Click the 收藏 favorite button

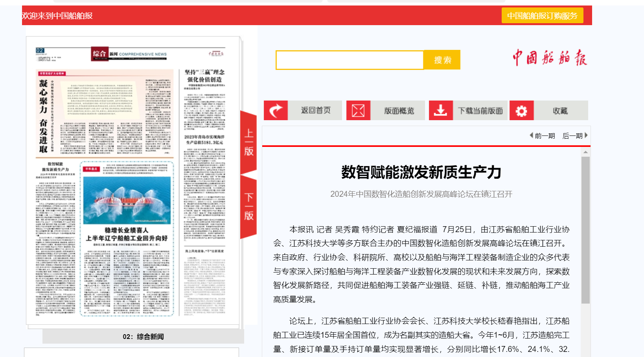tap(560, 111)
